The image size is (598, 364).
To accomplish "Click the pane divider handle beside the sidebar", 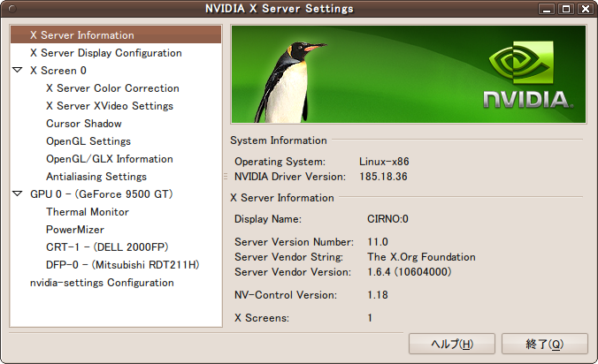I will pos(226,177).
